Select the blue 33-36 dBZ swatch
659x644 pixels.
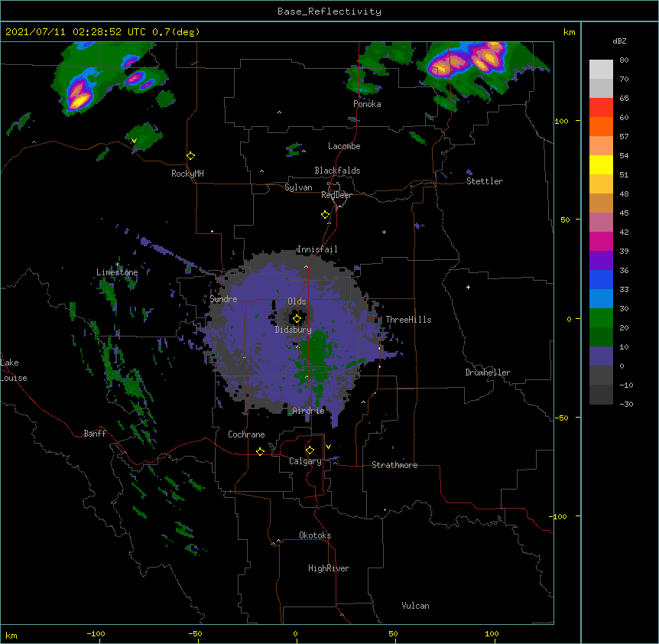click(x=601, y=279)
